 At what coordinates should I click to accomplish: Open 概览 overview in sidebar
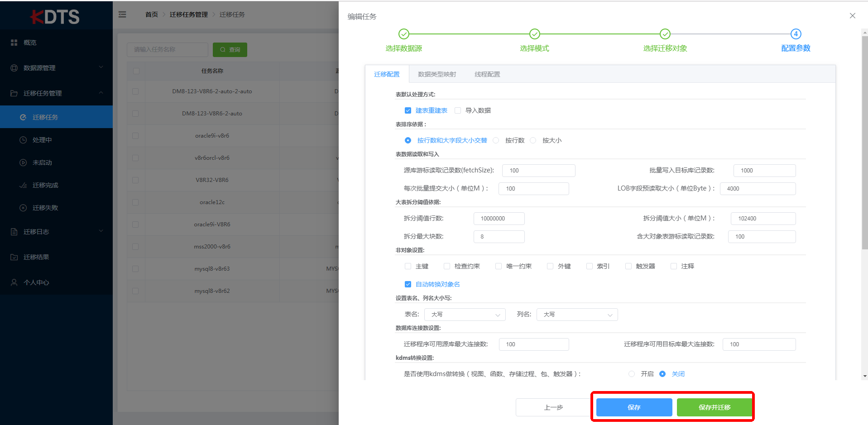tap(56, 43)
